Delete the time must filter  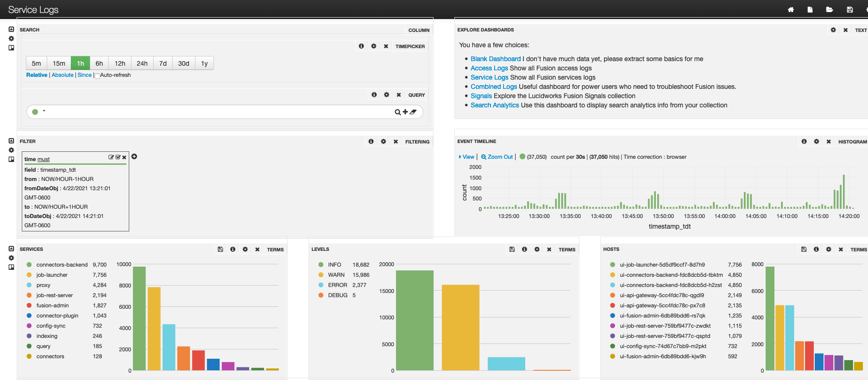pyautogui.click(x=124, y=158)
